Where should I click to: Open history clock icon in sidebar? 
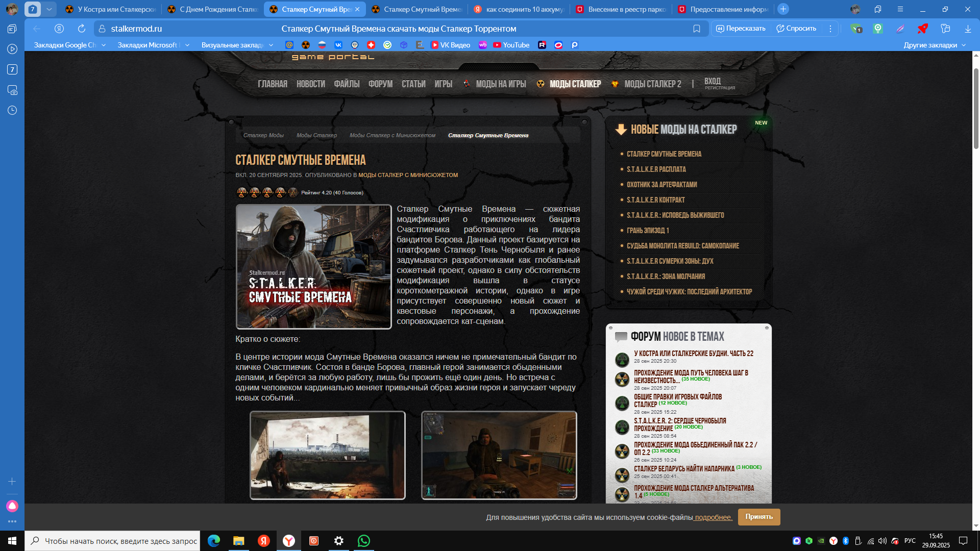coord(12,110)
